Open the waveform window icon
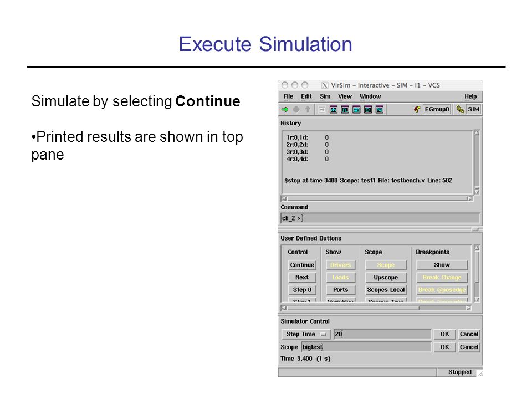 pos(345,110)
